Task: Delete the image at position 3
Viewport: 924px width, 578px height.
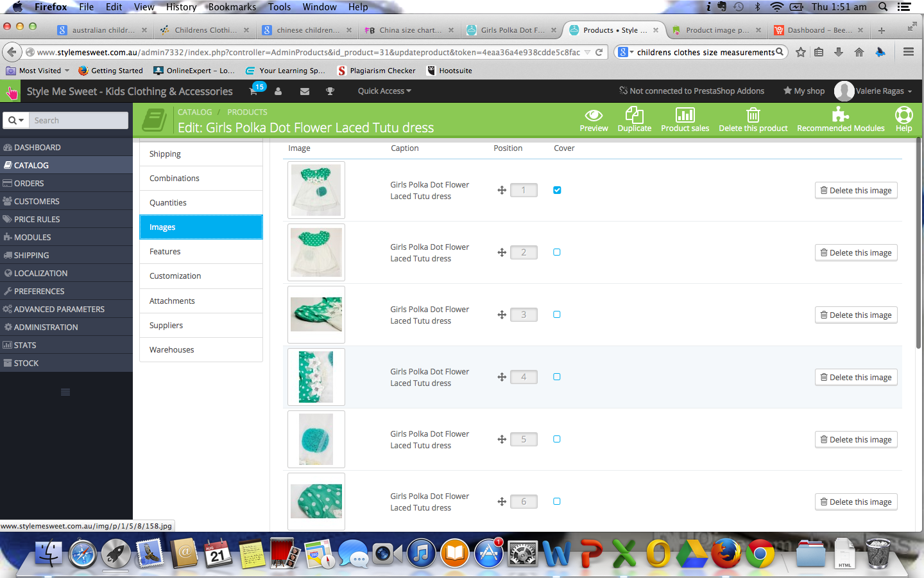Action: tap(856, 315)
